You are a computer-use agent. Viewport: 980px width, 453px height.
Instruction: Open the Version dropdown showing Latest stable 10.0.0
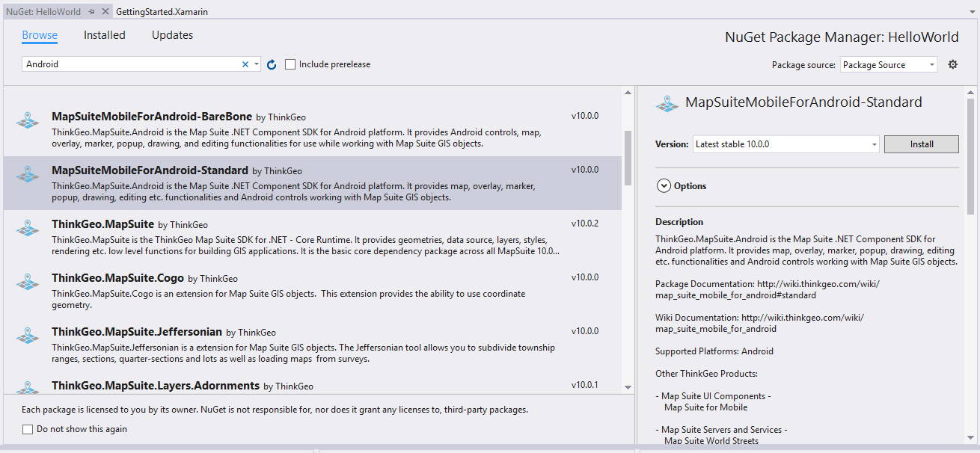pyautogui.click(x=785, y=144)
